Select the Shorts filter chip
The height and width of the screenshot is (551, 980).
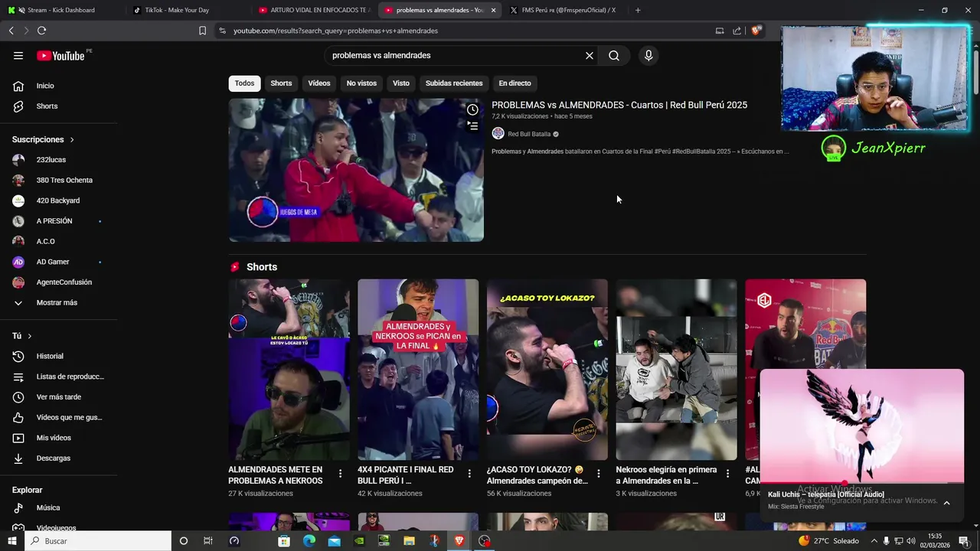(281, 83)
